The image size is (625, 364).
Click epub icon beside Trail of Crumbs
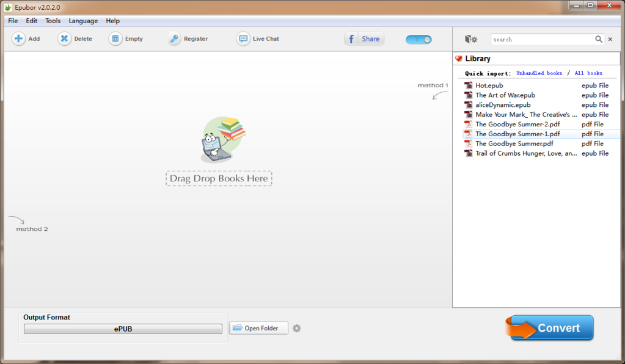[x=469, y=153]
